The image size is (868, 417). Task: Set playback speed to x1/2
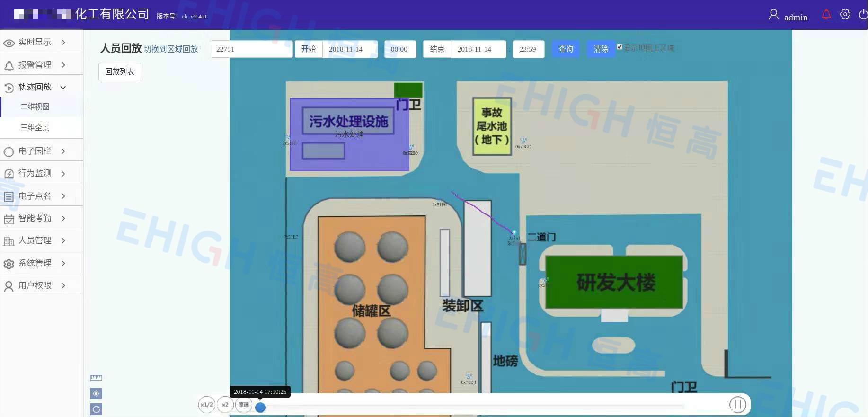206,405
